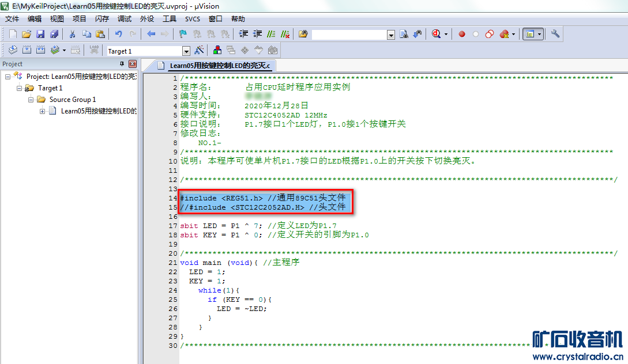Cut selection with the scissors icon
The image size is (628, 364).
(73, 35)
